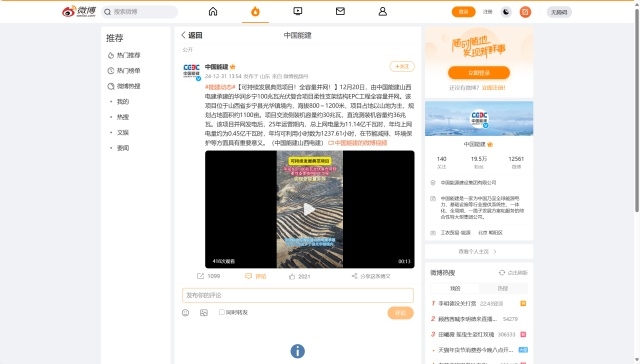
Task: Click the orange compose post icon
Action: click(525, 12)
